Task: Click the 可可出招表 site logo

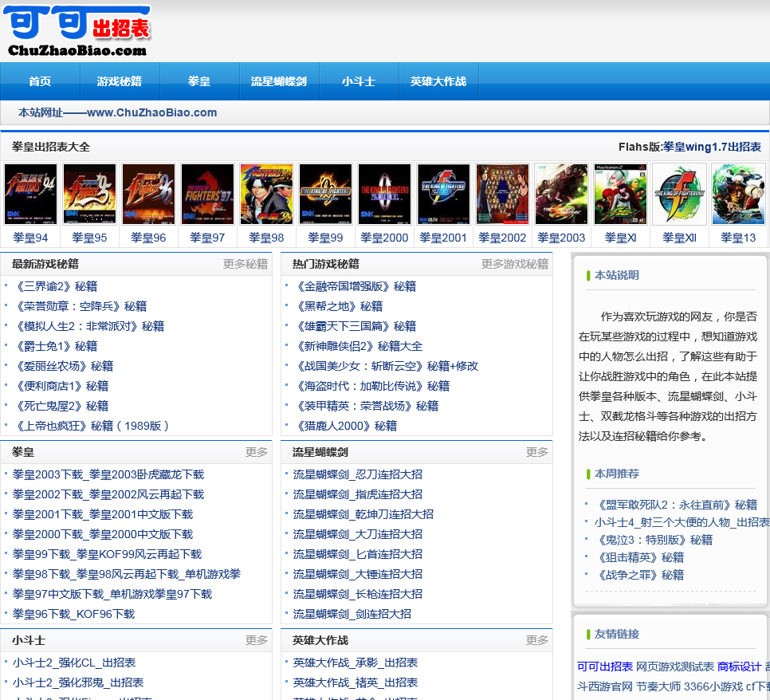Action: click(x=77, y=31)
